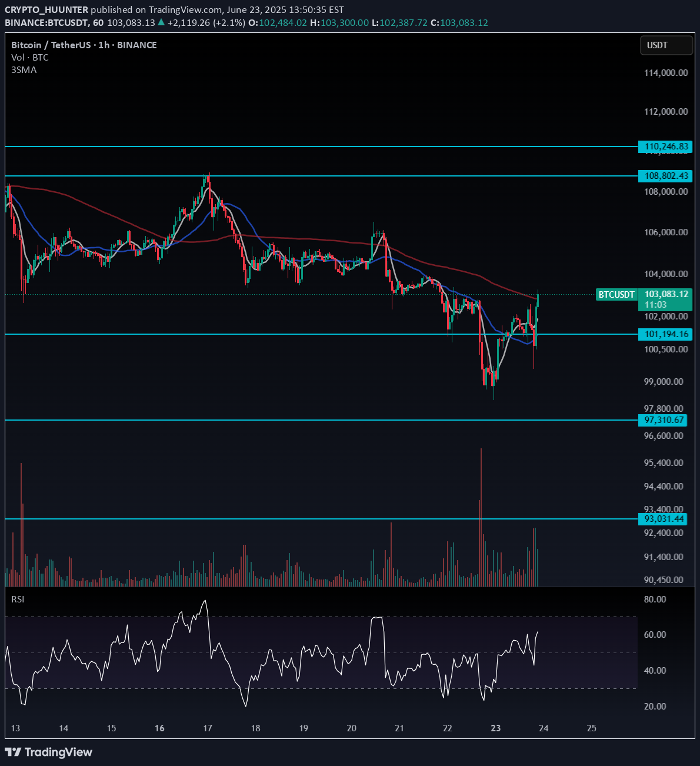The height and width of the screenshot is (766, 700).
Task: Click the 99,000.00 price axis value
Action: tap(664, 382)
